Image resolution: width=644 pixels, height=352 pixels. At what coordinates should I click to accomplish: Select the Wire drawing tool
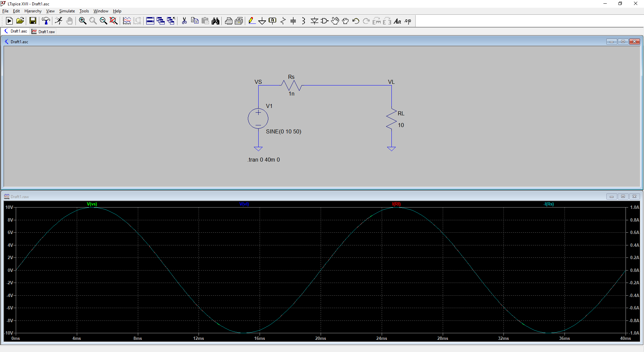[x=252, y=21]
